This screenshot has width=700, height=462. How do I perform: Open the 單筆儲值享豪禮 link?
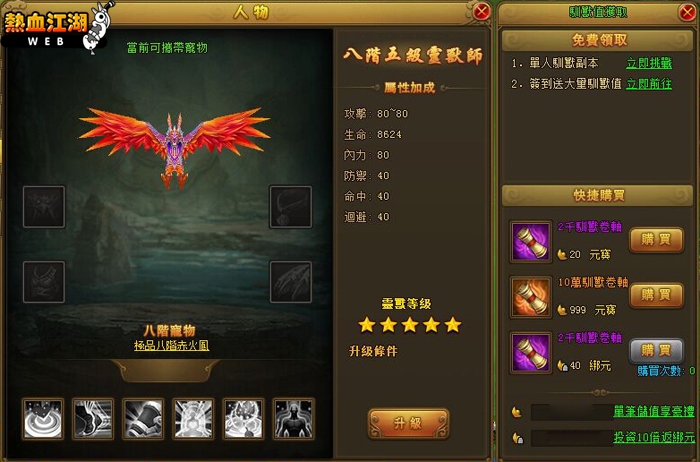[x=654, y=411]
